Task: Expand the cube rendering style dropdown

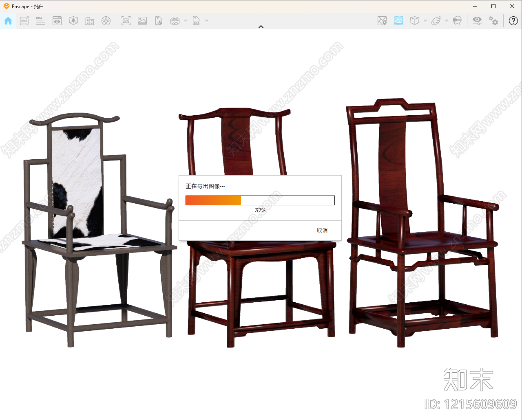Action: click(x=425, y=20)
